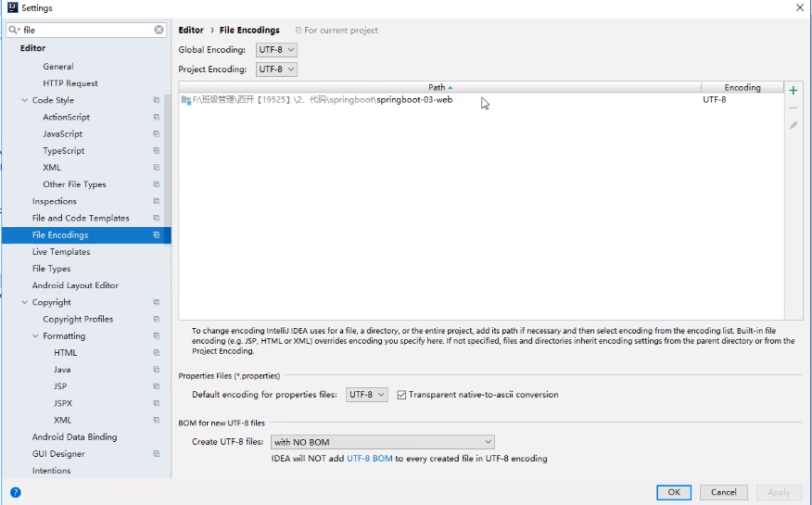
Task: Click Editor breadcrumb in header
Action: 191,30
